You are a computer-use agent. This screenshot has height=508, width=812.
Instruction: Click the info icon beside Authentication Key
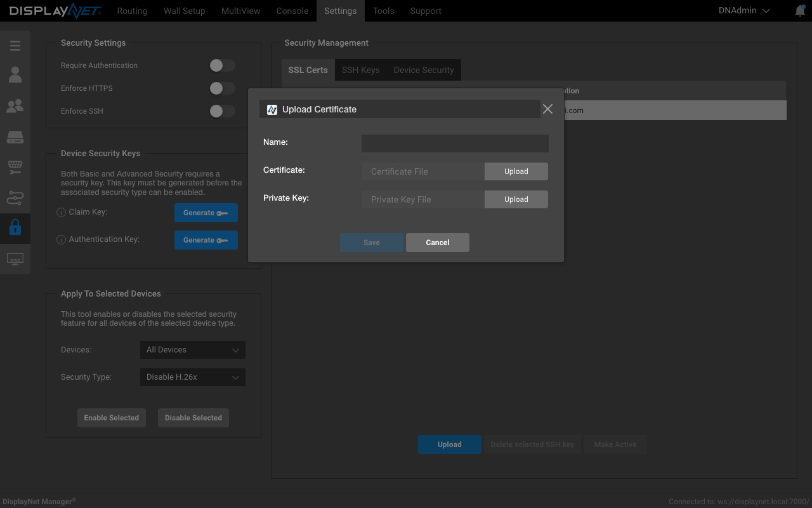pyautogui.click(x=62, y=240)
